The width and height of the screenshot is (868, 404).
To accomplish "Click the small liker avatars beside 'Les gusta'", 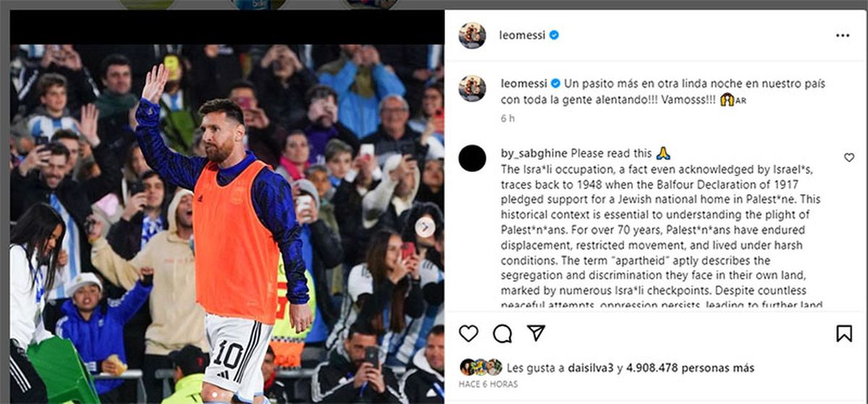I will coord(480,367).
